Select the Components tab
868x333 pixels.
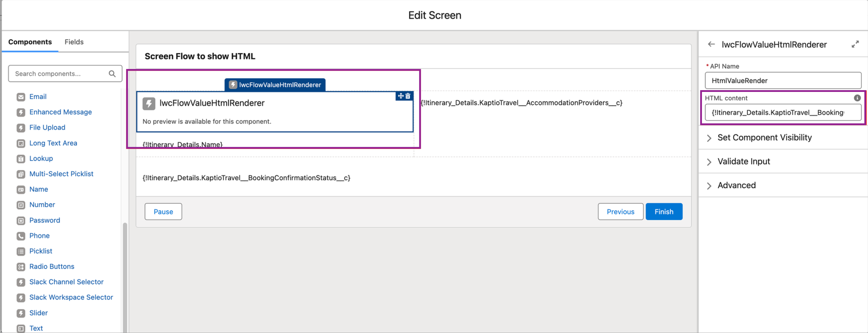coord(30,42)
